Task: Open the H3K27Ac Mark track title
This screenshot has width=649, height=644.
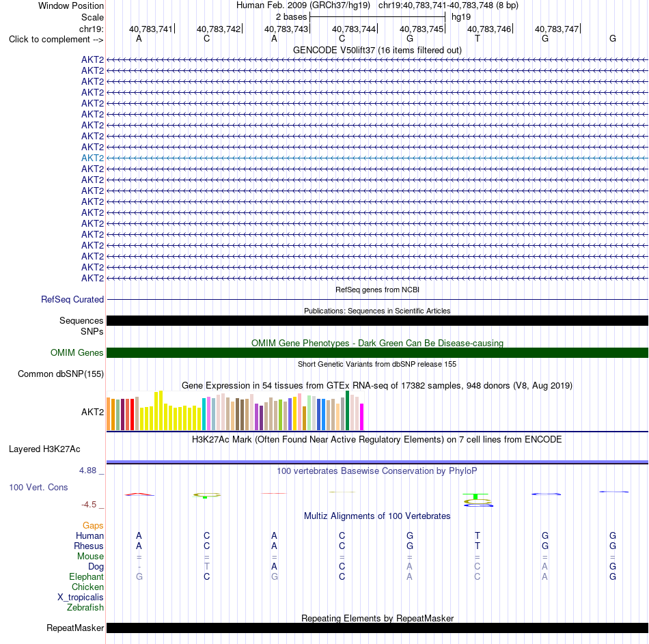Action: point(377,440)
